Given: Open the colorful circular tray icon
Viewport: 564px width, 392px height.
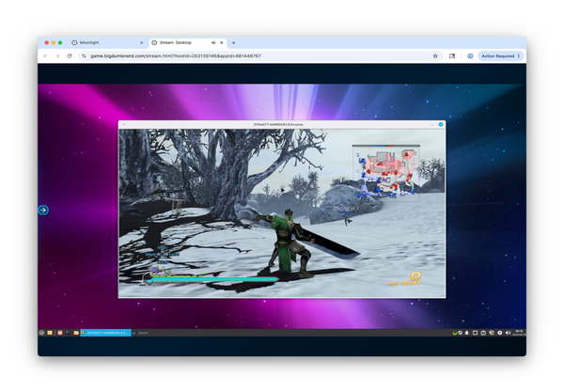Looking at the screenshot, I should [x=455, y=333].
